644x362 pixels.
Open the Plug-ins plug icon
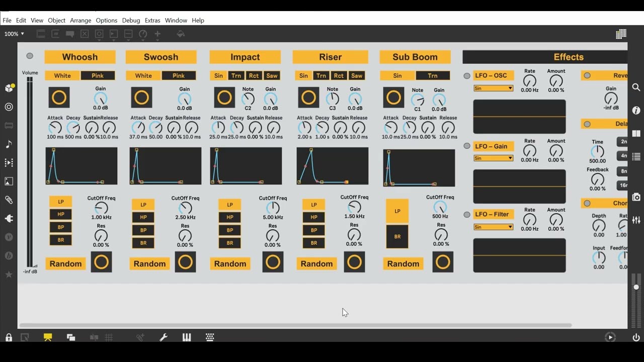9,218
